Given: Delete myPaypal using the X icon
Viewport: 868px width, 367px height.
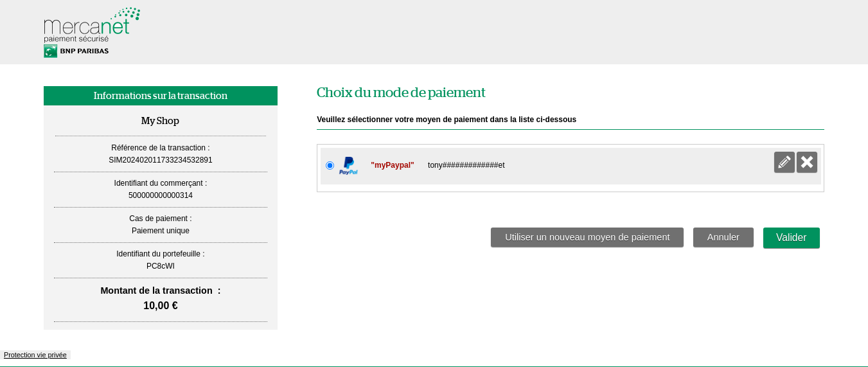Looking at the screenshot, I should click(x=807, y=162).
